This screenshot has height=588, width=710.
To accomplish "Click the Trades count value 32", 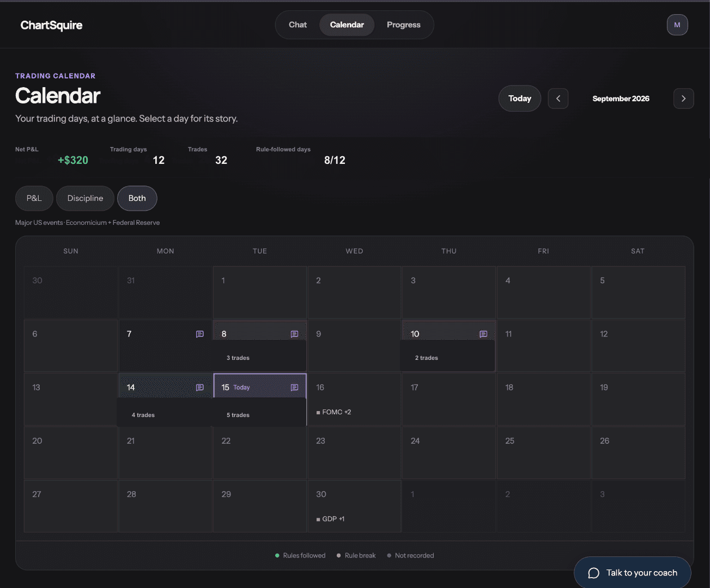I will [221, 160].
